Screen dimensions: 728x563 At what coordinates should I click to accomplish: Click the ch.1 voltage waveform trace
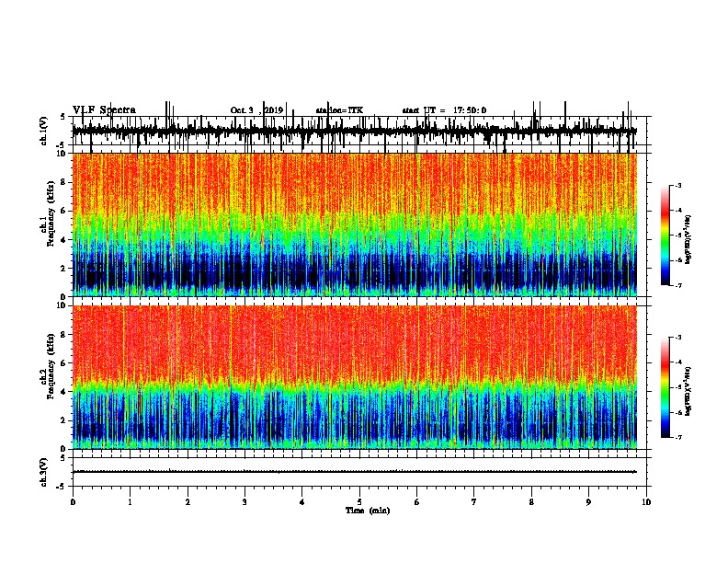(x=354, y=131)
